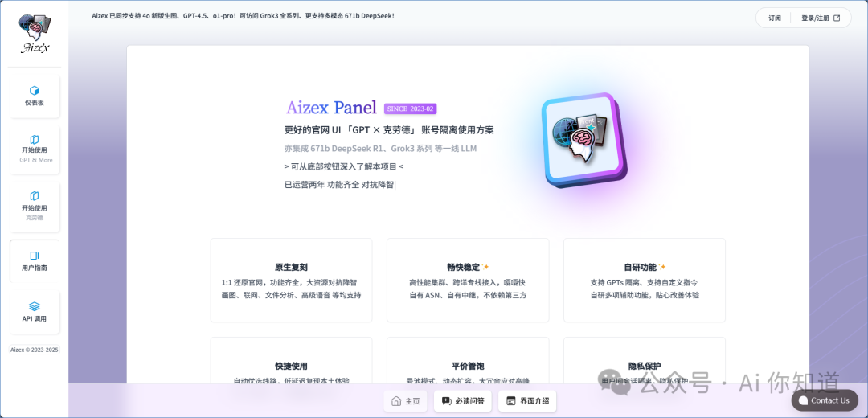868x418 pixels.
Task: Click the chat bubbles icon in 必读问答
Action: click(446, 401)
